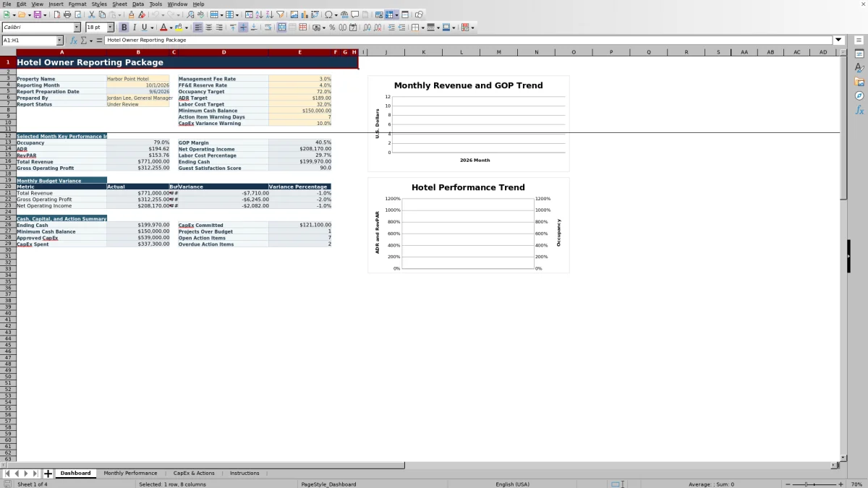This screenshot has width=868, height=488.
Task: Open the Data menu
Action: [x=138, y=4]
